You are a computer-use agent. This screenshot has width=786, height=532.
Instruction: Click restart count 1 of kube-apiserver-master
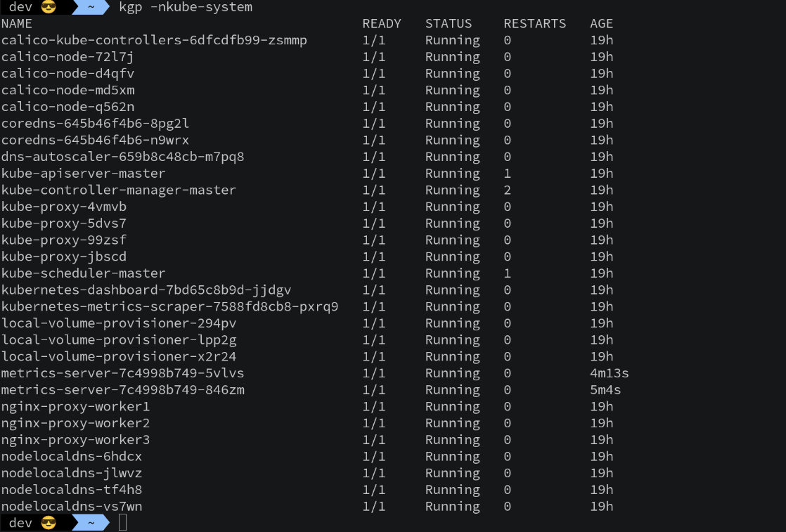coord(508,174)
